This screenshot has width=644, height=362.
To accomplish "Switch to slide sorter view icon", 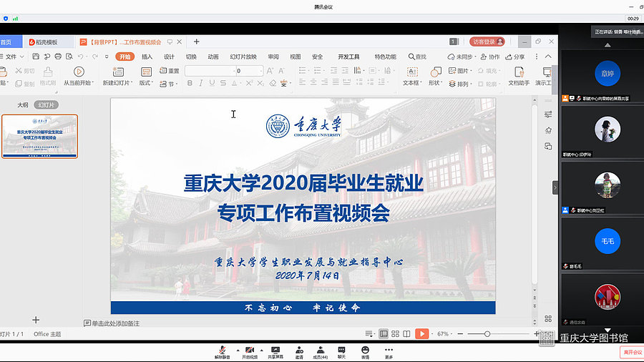I will [395, 333].
